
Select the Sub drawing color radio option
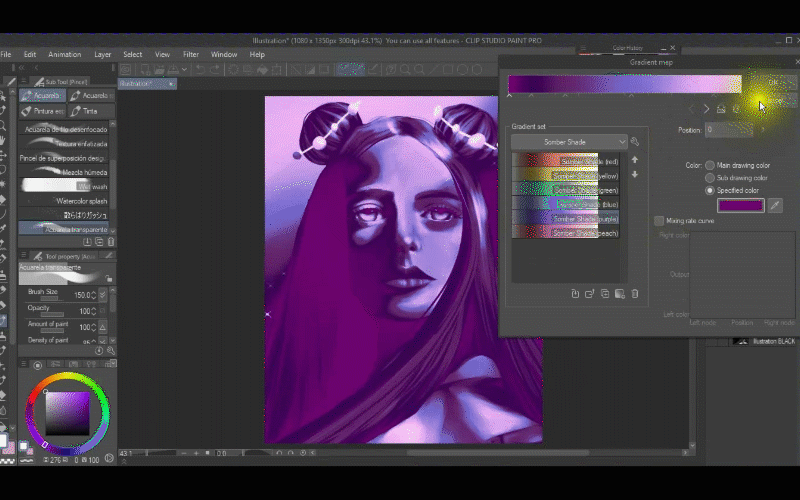coord(710,177)
